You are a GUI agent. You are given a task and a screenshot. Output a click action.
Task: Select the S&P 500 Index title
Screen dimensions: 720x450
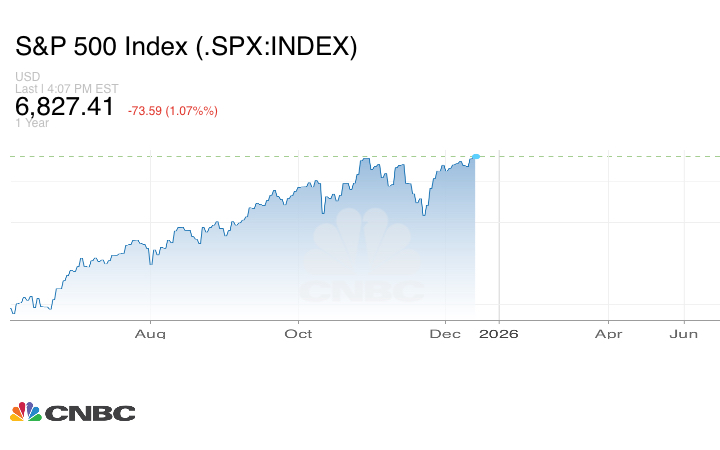coord(186,46)
